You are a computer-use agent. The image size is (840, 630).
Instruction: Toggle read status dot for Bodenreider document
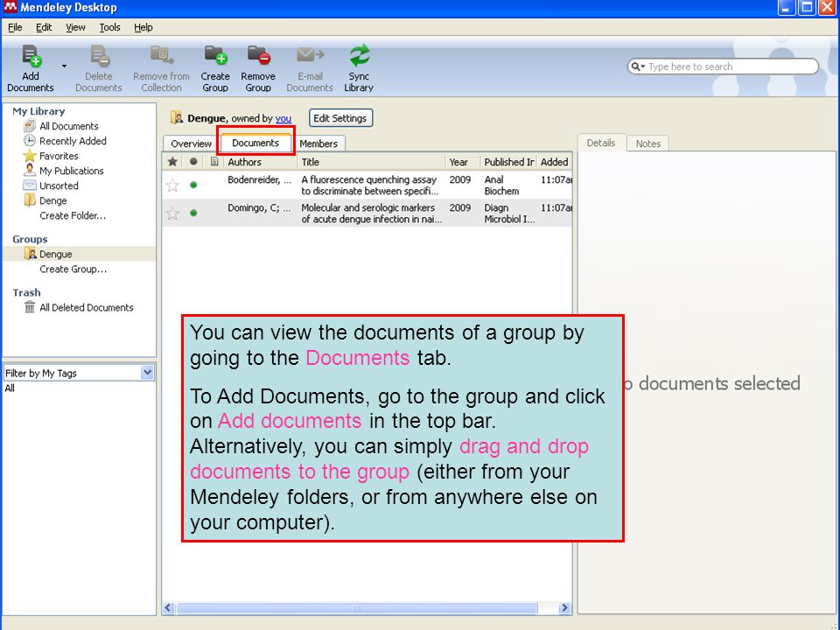tap(193, 185)
